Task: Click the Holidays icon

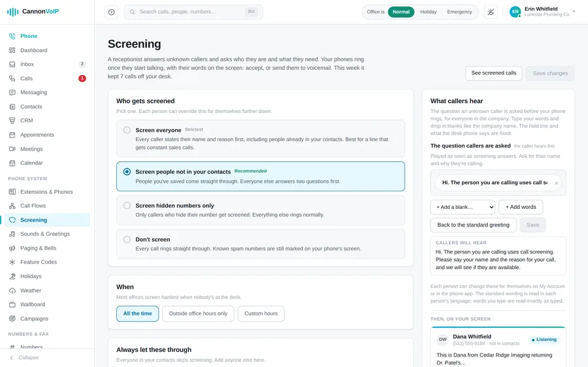Action: tap(12, 276)
